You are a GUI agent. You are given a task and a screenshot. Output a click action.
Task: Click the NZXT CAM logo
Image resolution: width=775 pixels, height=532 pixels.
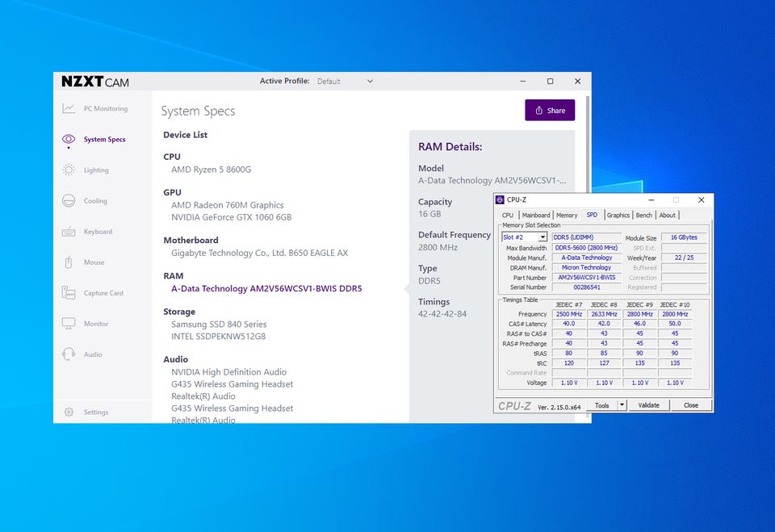[x=95, y=82]
